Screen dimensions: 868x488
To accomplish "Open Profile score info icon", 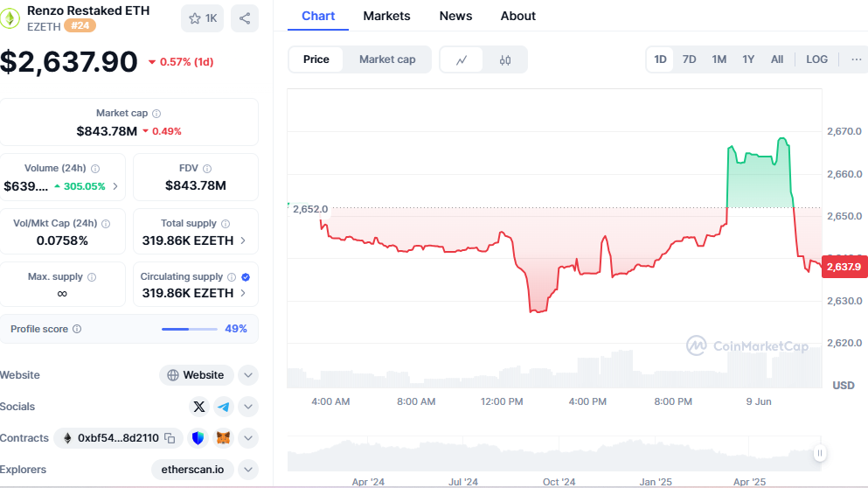I will pyautogui.click(x=77, y=329).
